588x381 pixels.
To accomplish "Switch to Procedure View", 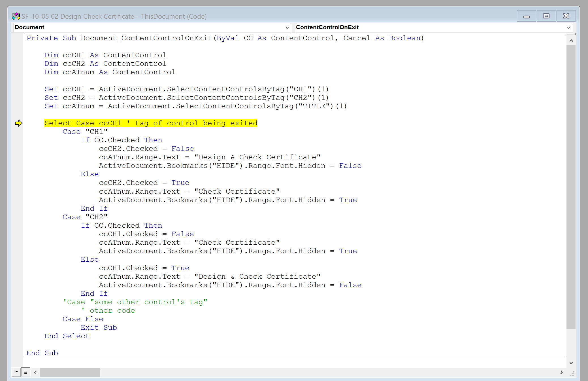I will (x=16, y=372).
